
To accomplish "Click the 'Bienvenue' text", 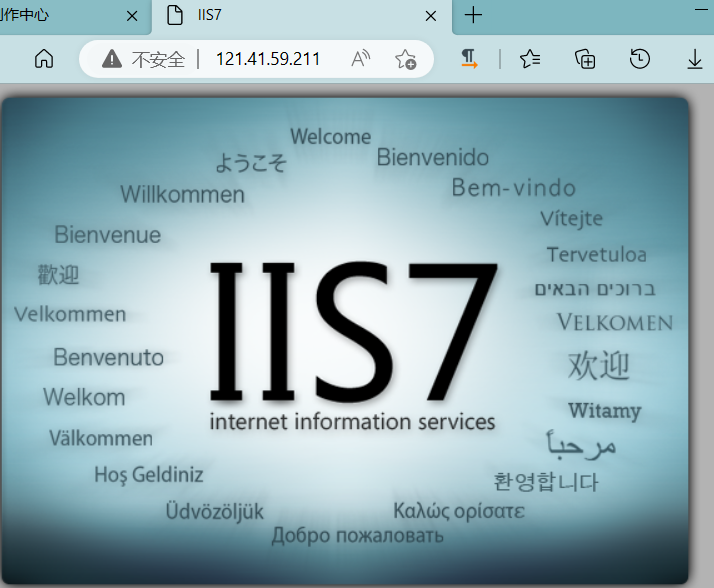I will pyautogui.click(x=108, y=235).
